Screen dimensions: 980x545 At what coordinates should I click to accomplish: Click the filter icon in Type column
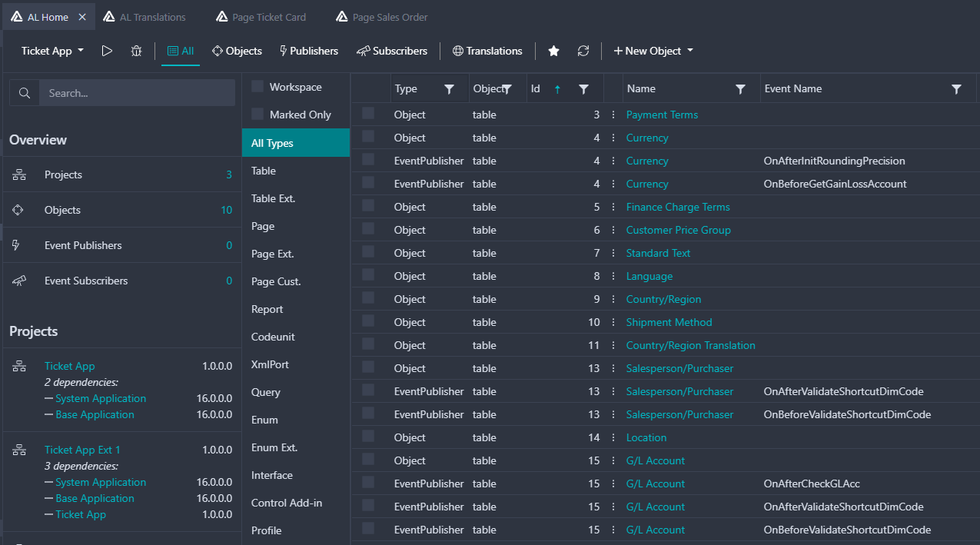450,89
